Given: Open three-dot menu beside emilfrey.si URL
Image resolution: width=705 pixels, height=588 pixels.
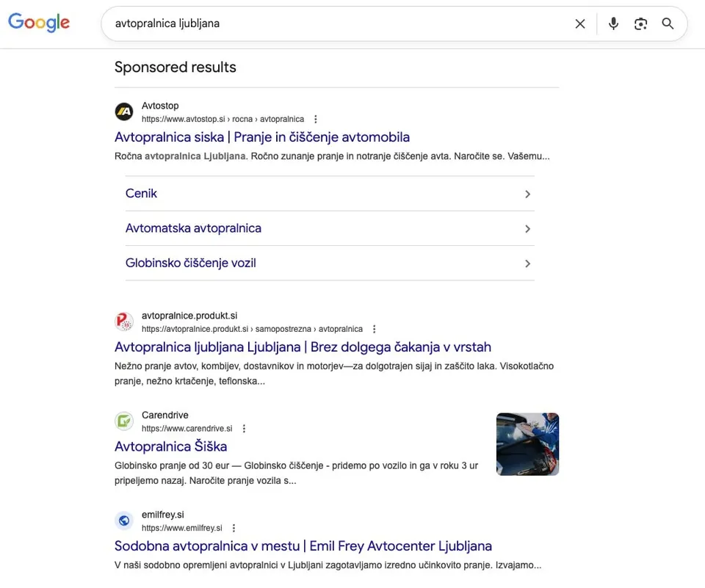Looking at the screenshot, I should [x=234, y=529].
